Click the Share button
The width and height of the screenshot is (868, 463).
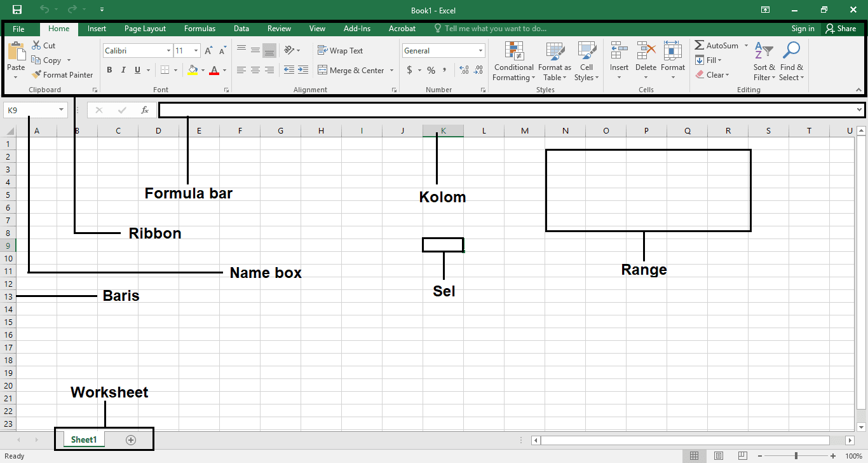[841, 28]
